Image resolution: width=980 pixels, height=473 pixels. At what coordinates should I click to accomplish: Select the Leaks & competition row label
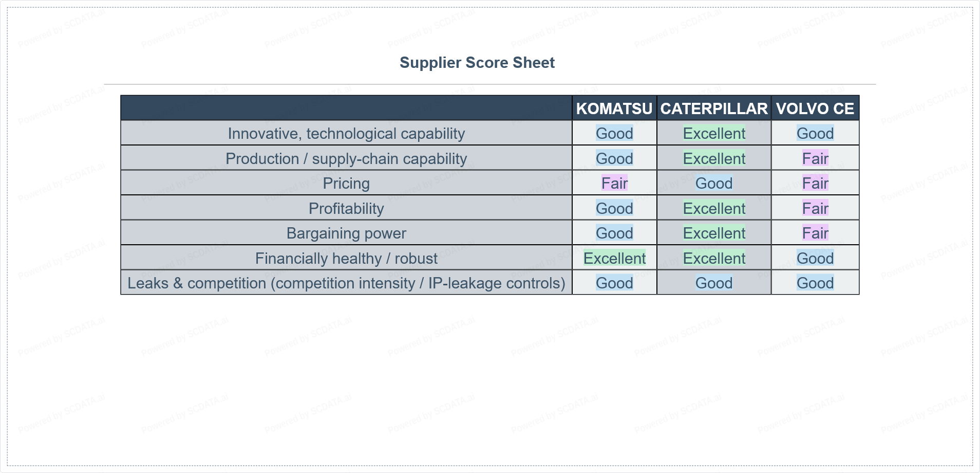tap(346, 283)
